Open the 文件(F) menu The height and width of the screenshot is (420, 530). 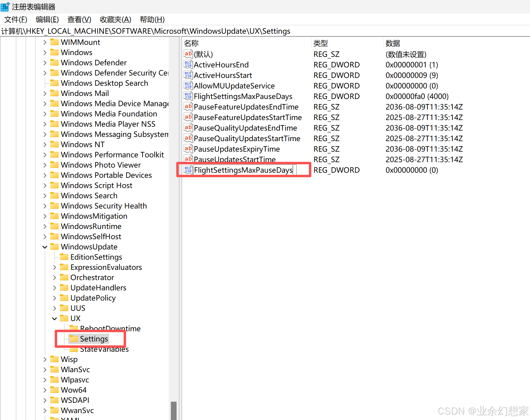pos(16,20)
